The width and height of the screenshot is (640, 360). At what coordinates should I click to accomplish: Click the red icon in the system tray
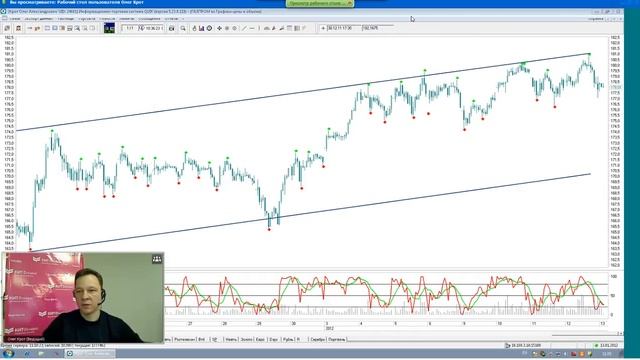(573, 353)
